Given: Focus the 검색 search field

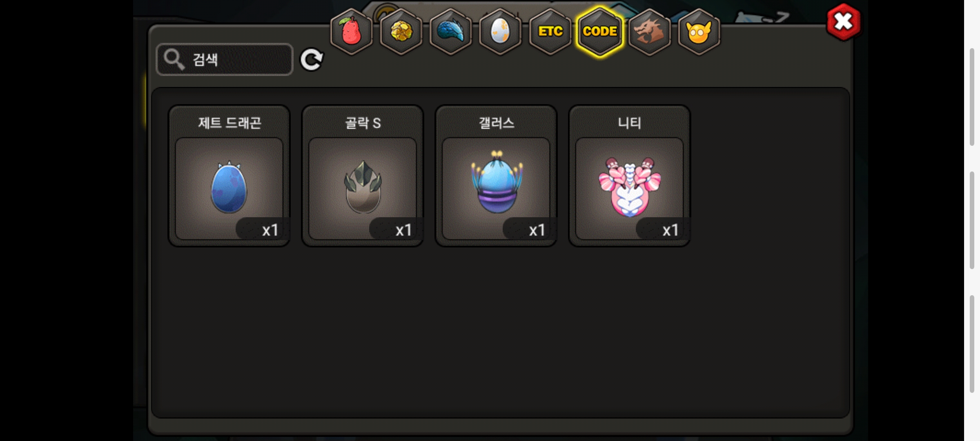Looking at the screenshot, I should (225, 60).
